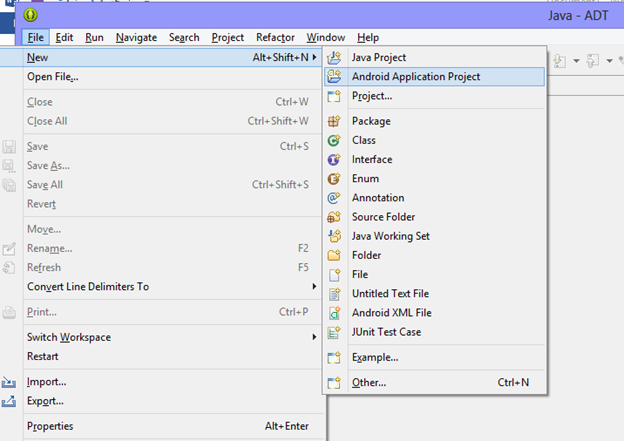
Task: Open the Edit menu
Action: pyautogui.click(x=64, y=37)
